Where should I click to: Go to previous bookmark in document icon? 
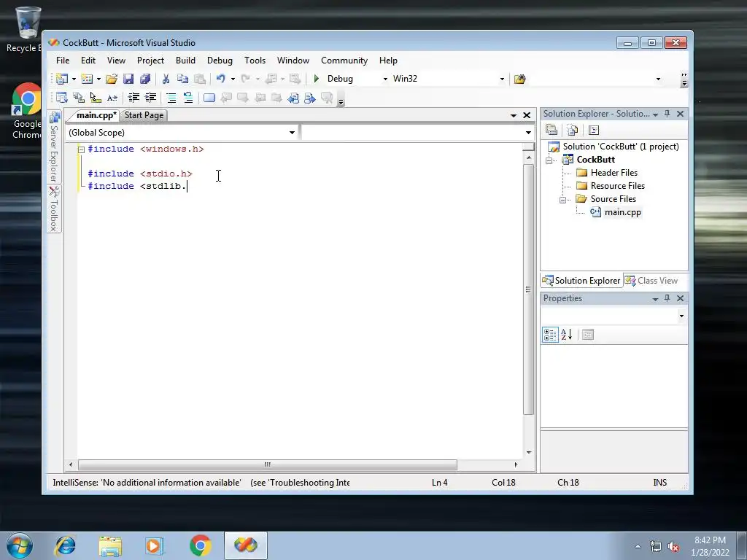tap(293, 98)
